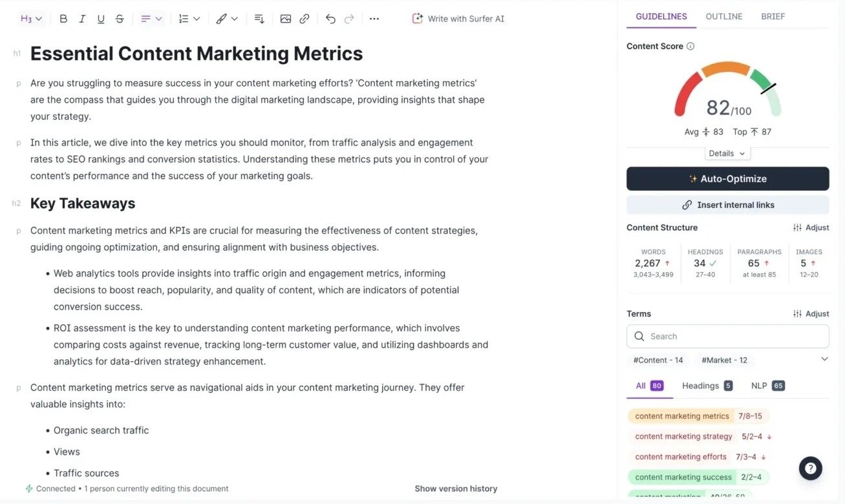Switch to the OUTLINE tab

pyautogui.click(x=723, y=16)
